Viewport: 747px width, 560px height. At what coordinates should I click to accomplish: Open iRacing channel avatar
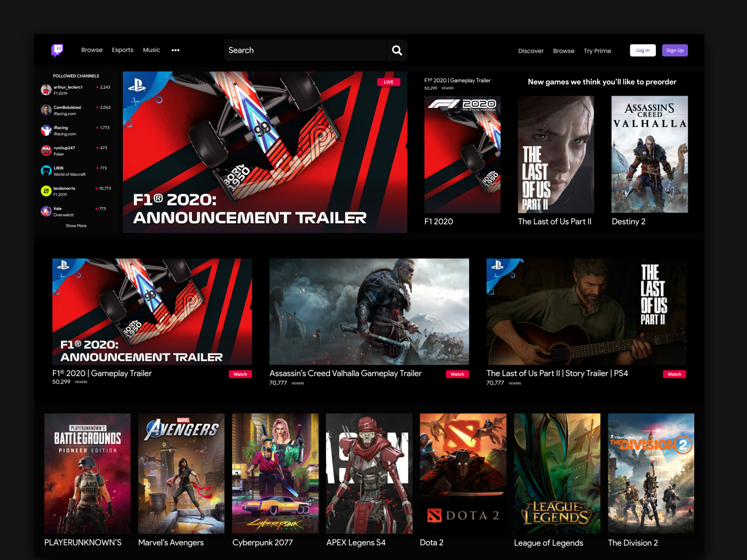tap(46, 130)
